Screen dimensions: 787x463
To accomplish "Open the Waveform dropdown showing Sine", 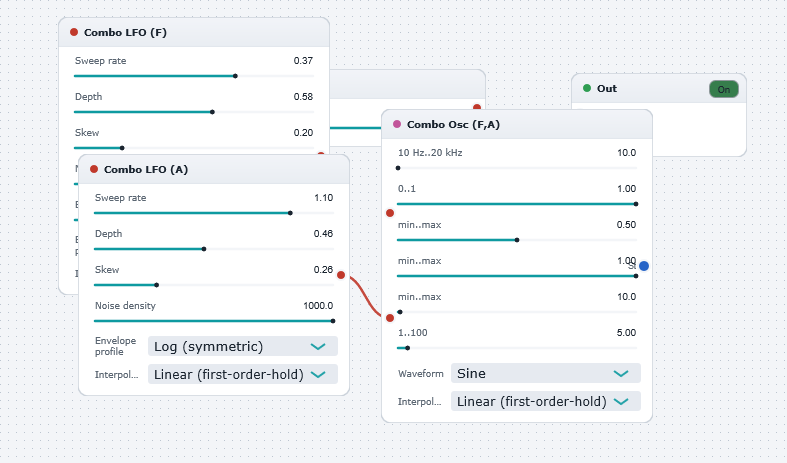I will pos(546,374).
